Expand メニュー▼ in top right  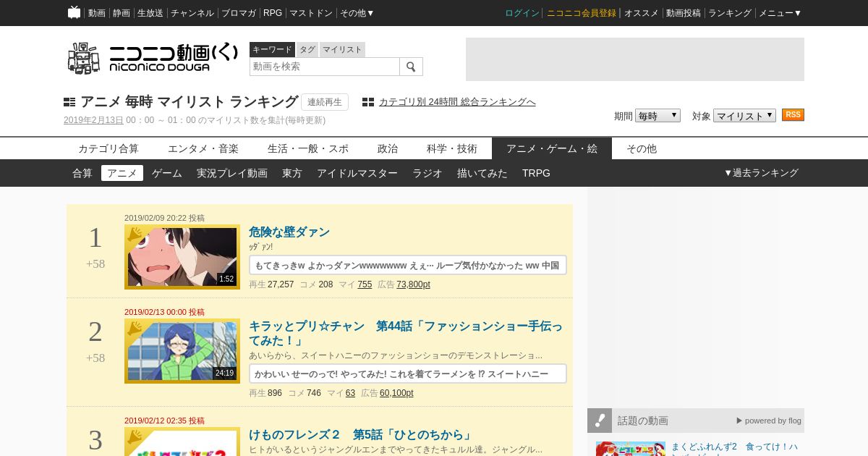tap(780, 13)
